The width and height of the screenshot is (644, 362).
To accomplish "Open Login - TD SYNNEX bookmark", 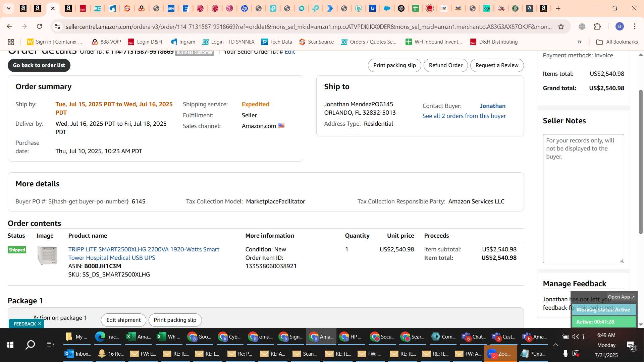I will click(228, 42).
